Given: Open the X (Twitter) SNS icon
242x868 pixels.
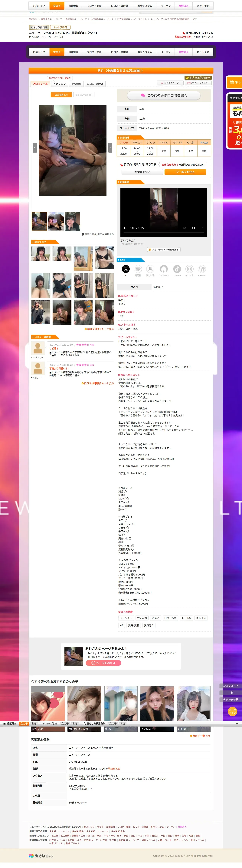Looking at the screenshot, I should (x=126, y=269).
